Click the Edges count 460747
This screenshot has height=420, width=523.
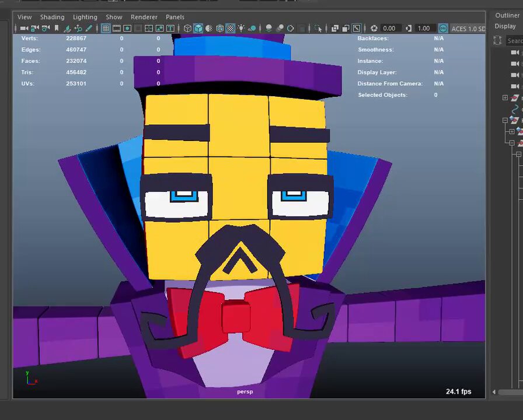76,50
